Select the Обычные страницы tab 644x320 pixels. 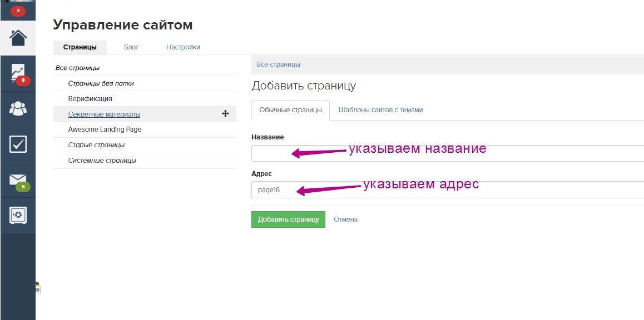pyautogui.click(x=290, y=110)
